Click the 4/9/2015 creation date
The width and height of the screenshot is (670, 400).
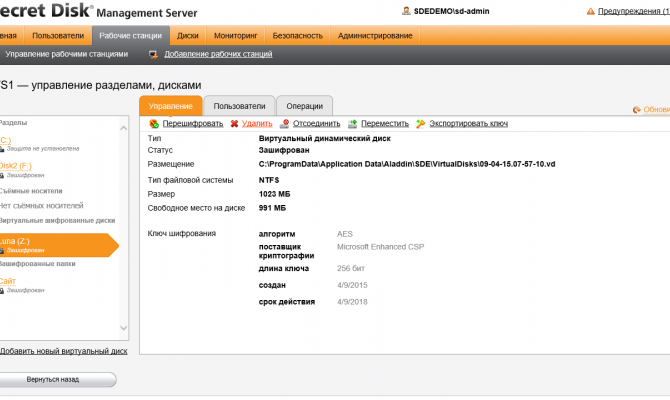coord(352,285)
